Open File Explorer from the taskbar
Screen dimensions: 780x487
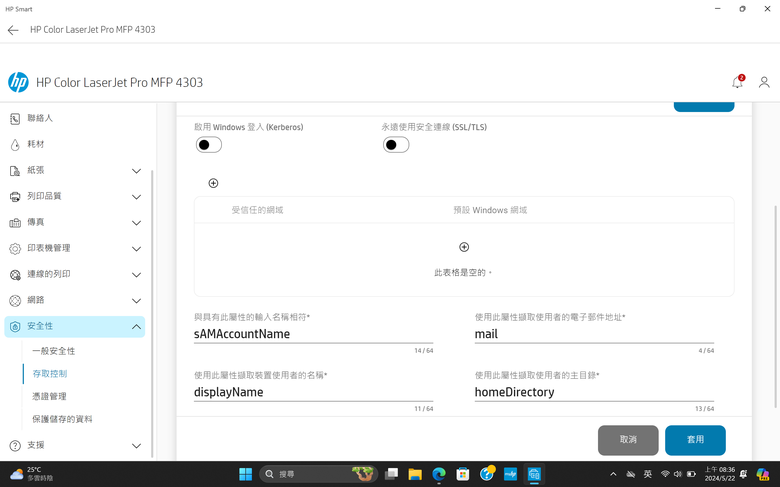(x=415, y=474)
